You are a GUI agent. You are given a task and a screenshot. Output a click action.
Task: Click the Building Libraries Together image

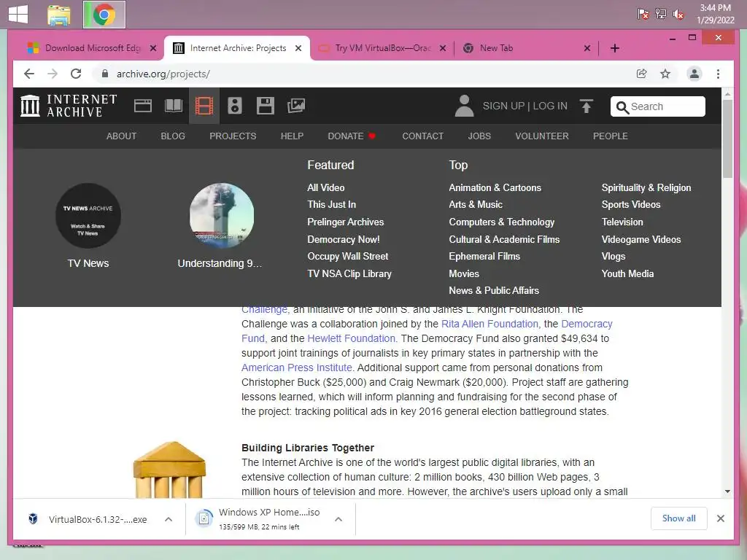point(169,470)
